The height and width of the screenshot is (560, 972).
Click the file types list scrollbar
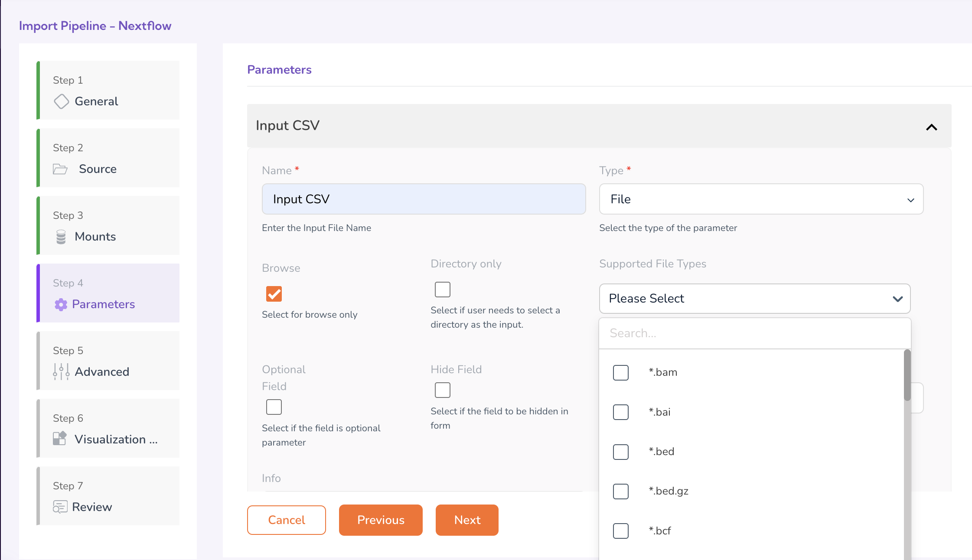click(907, 376)
